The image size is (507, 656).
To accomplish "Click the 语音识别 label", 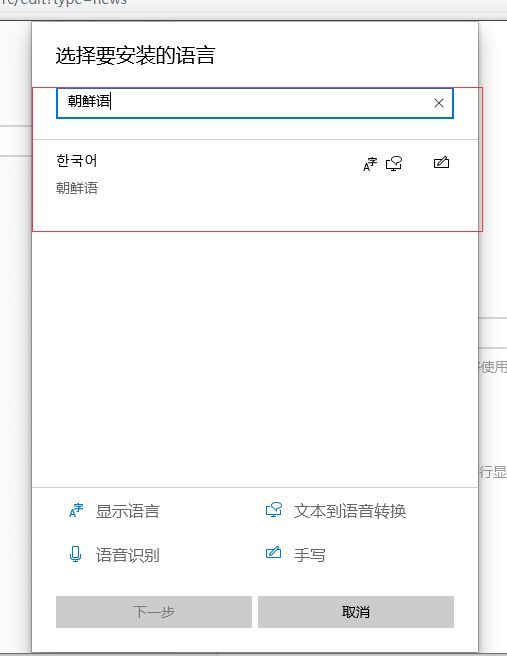I will click(128, 555).
